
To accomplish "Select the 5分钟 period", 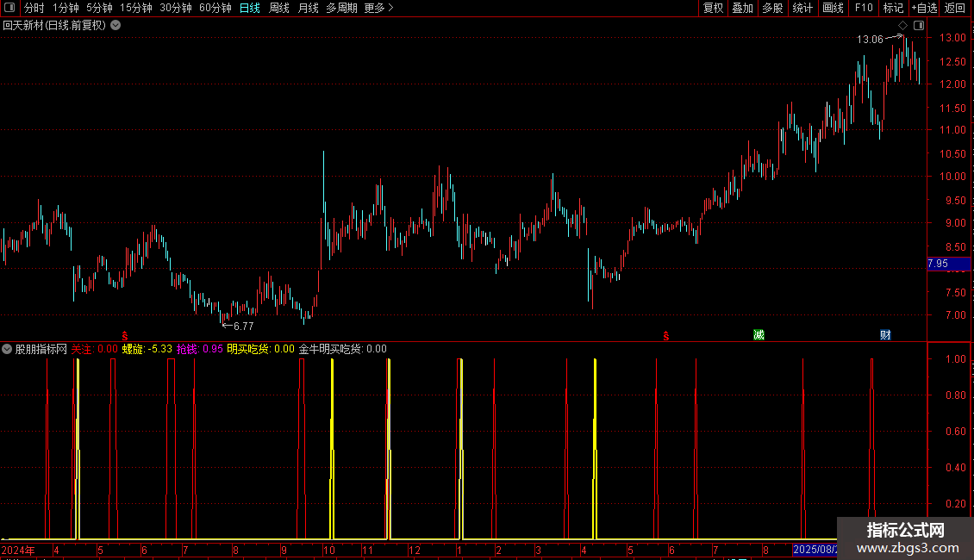I will tap(99, 8).
